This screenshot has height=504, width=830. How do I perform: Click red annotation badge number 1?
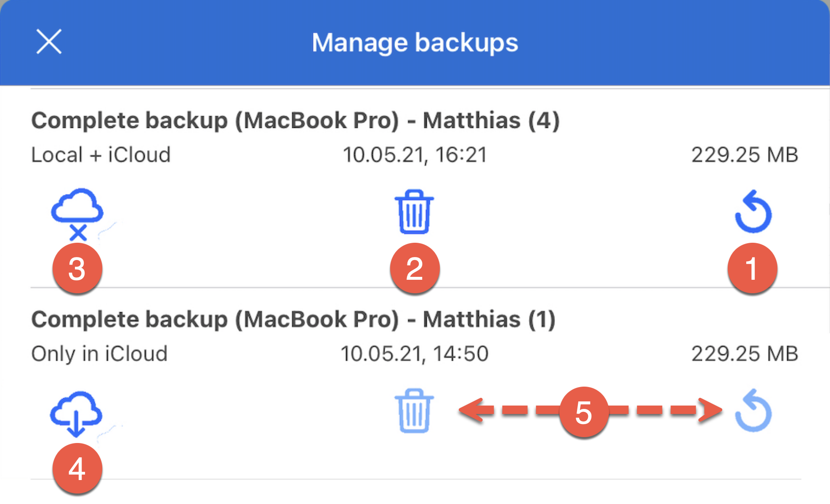(x=752, y=268)
